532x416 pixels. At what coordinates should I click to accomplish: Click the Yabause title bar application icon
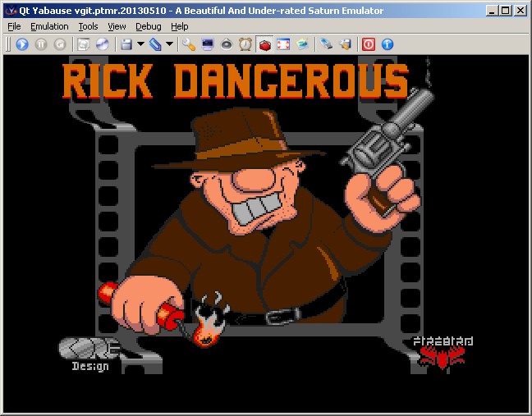(x=11, y=11)
